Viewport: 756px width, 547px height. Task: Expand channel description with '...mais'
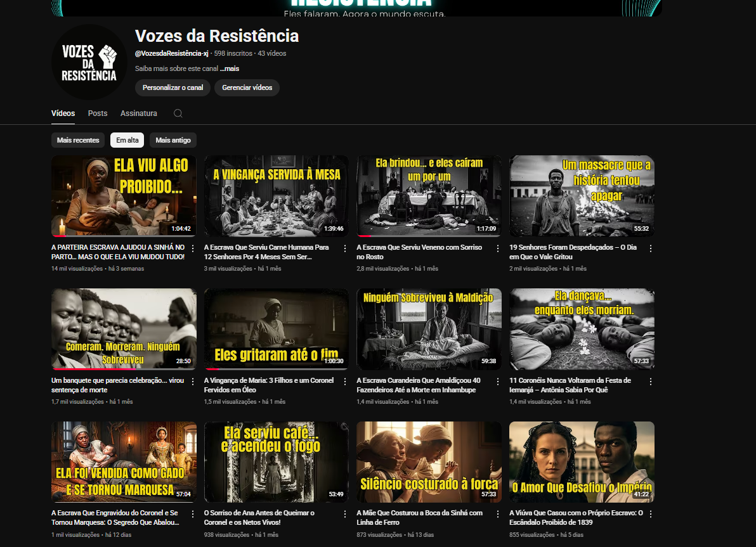230,68
